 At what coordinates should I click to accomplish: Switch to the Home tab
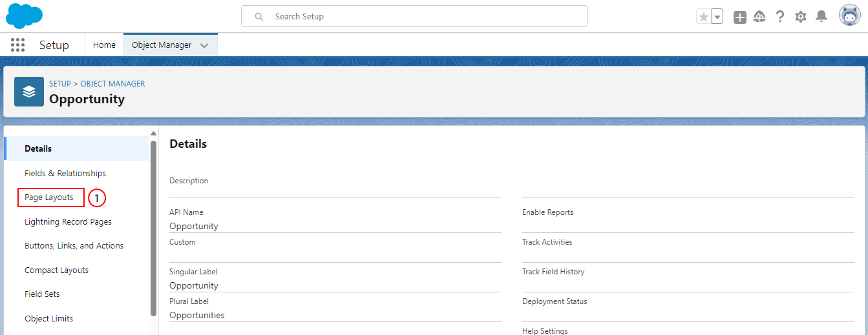coord(104,45)
